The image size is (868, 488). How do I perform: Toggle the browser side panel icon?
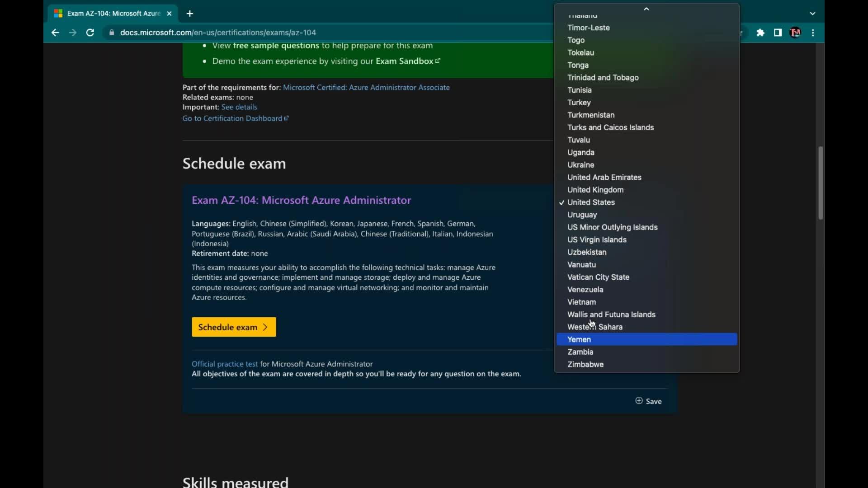click(x=778, y=33)
